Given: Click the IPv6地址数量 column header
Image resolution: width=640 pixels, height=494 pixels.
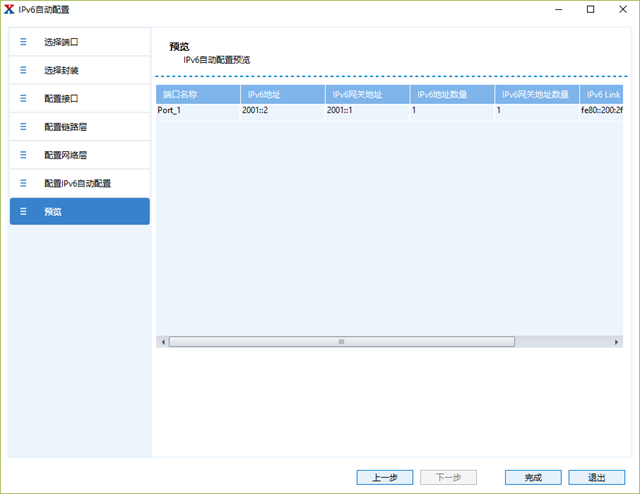Looking at the screenshot, I should click(x=452, y=94).
